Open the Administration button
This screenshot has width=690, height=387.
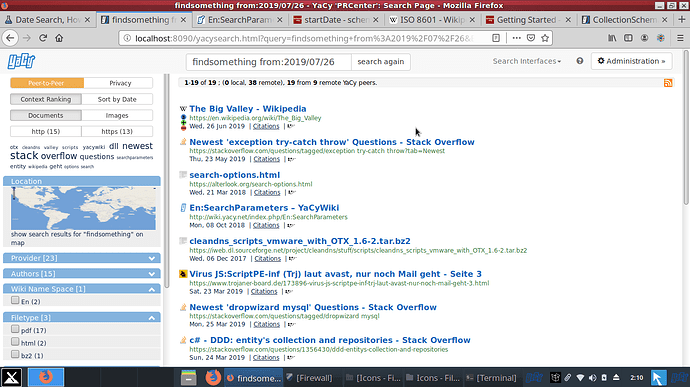[631, 61]
